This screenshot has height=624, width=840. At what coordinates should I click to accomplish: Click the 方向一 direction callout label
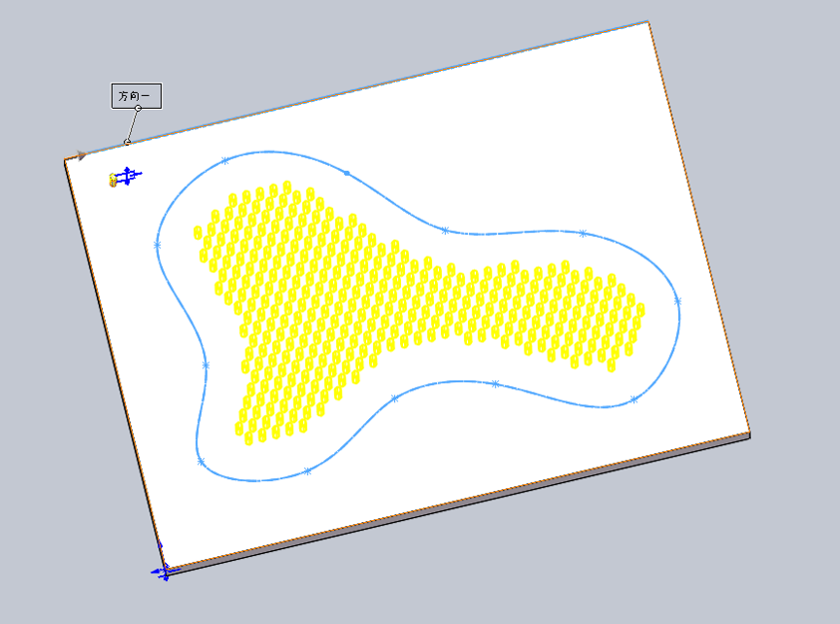click(x=136, y=96)
